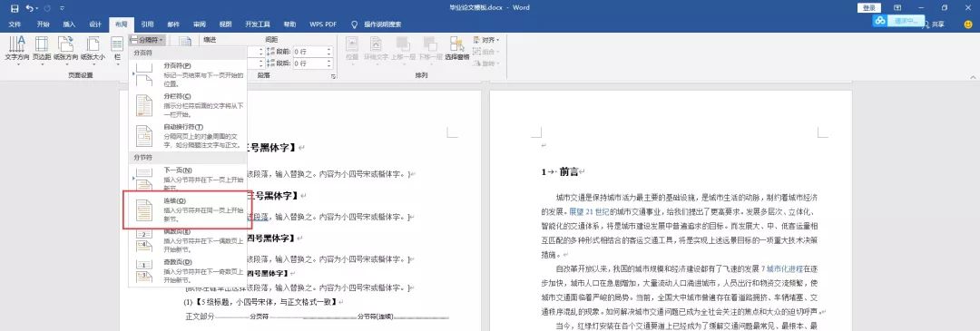This screenshot has height=331, width=980.
Task: Click the 共享 share button
Action: pyautogui.click(x=934, y=24)
